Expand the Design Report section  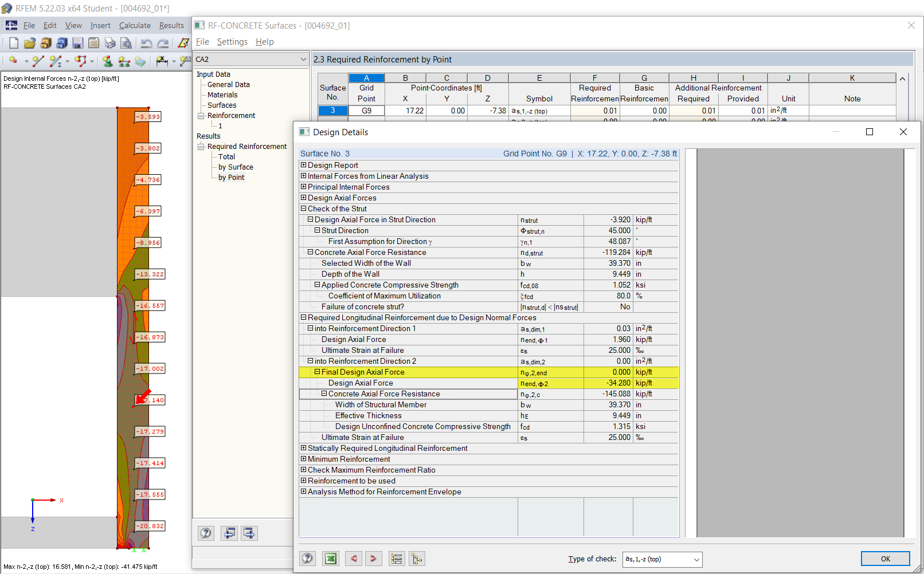(303, 165)
